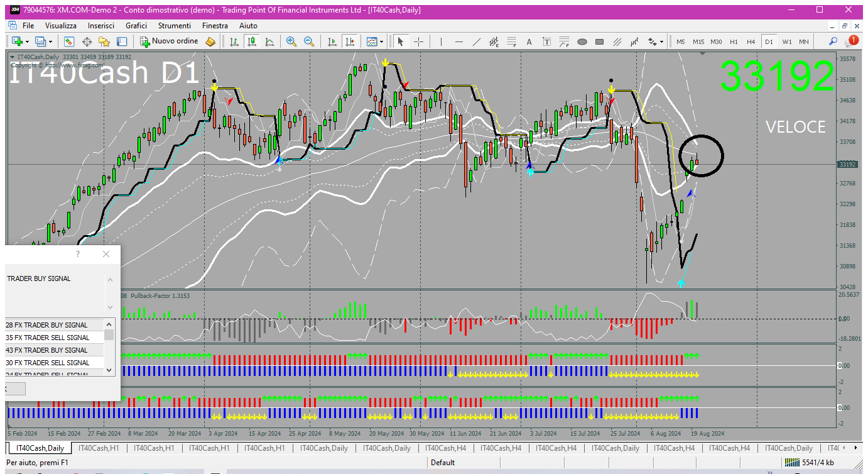Switch to M30 timeframe

[716, 41]
